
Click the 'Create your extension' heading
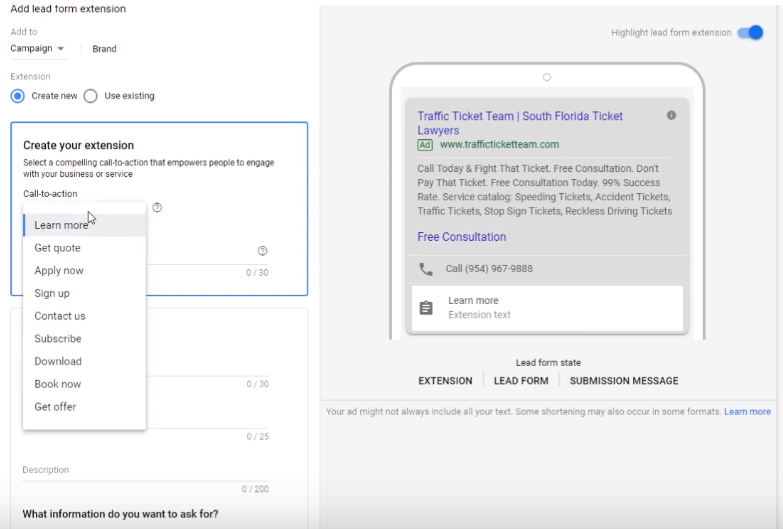coord(78,145)
